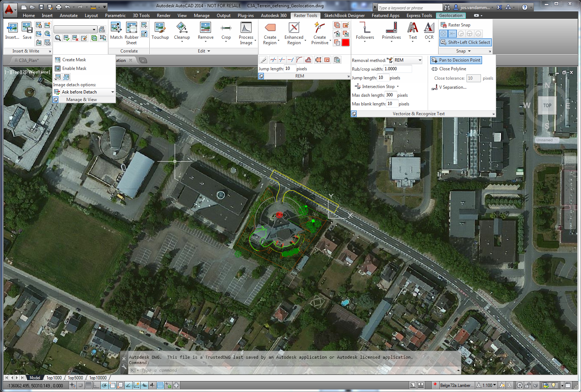Toggle Pan to Decision Point
Image resolution: width=581 pixels, height=392 pixels.
[x=456, y=60]
